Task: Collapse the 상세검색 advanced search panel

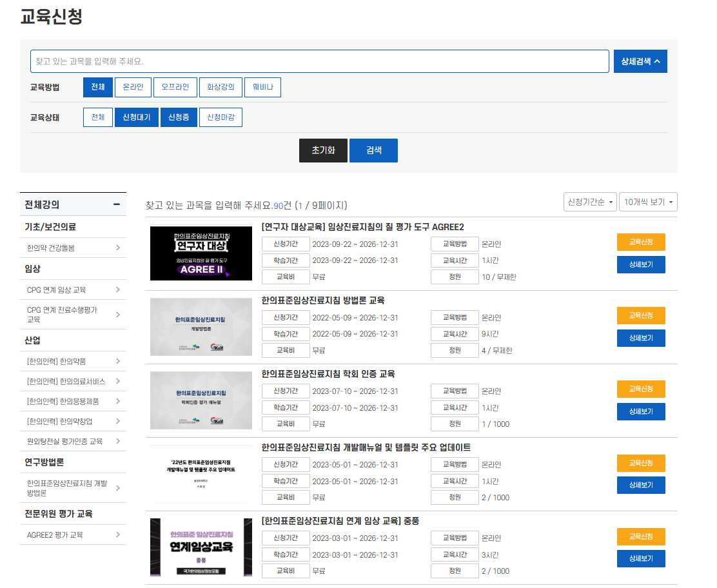Action: tap(640, 61)
